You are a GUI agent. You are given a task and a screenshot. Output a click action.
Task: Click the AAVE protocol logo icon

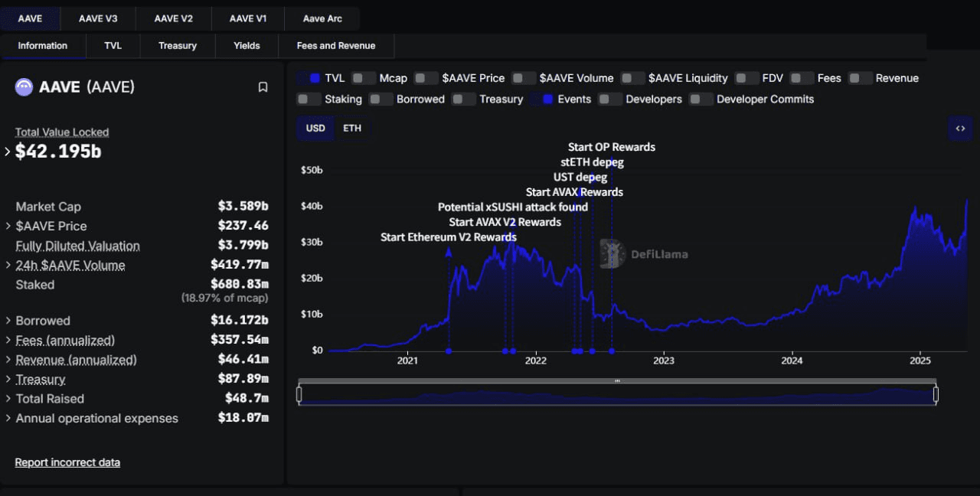[x=24, y=87]
